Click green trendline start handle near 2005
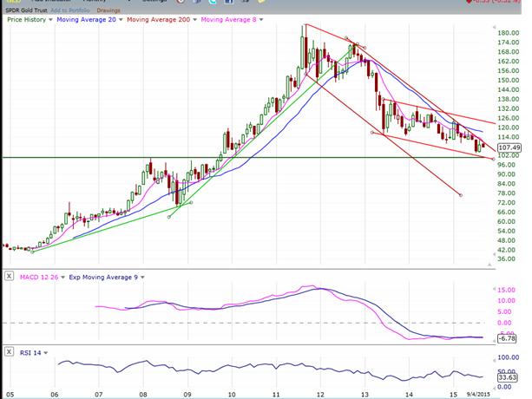The height and width of the screenshot is (399, 532). (31, 252)
